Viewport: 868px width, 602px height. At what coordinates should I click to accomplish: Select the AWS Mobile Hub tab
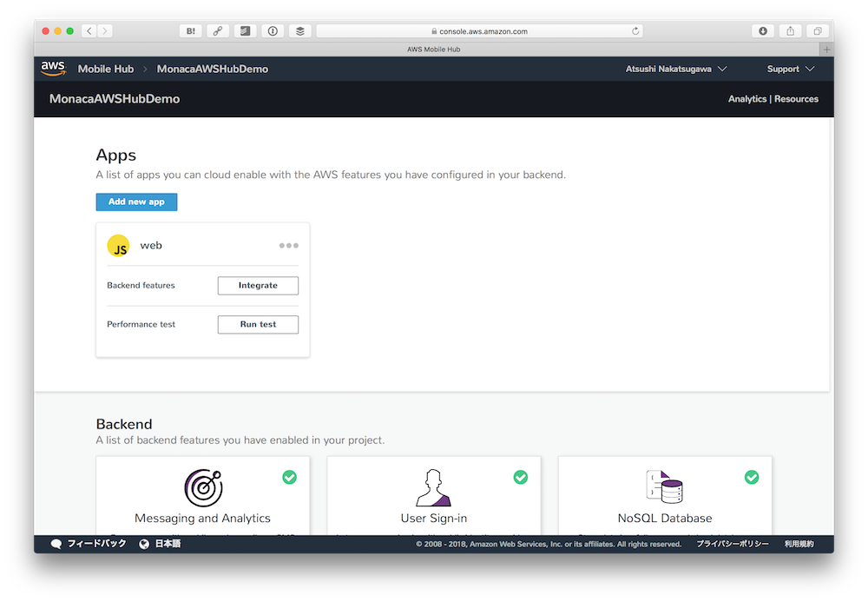433,50
